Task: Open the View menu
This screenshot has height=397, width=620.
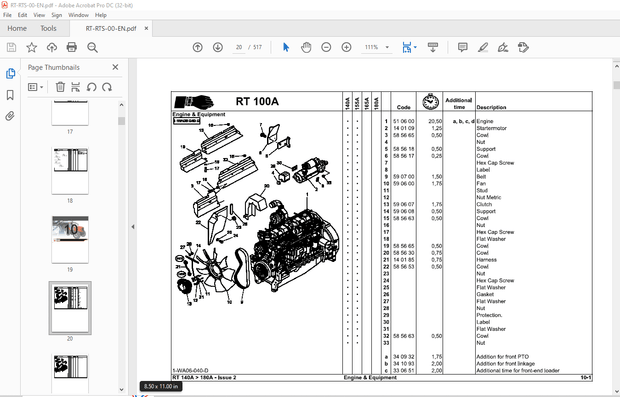Action: point(39,15)
